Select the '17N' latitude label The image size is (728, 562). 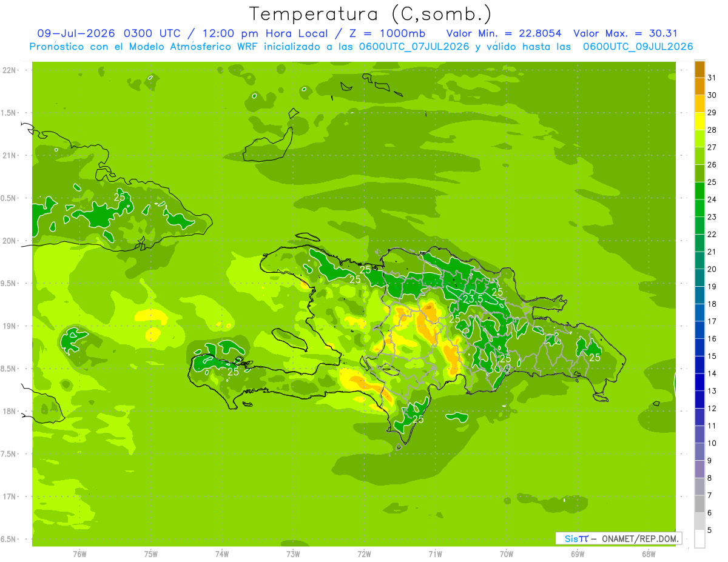[9, 497]
